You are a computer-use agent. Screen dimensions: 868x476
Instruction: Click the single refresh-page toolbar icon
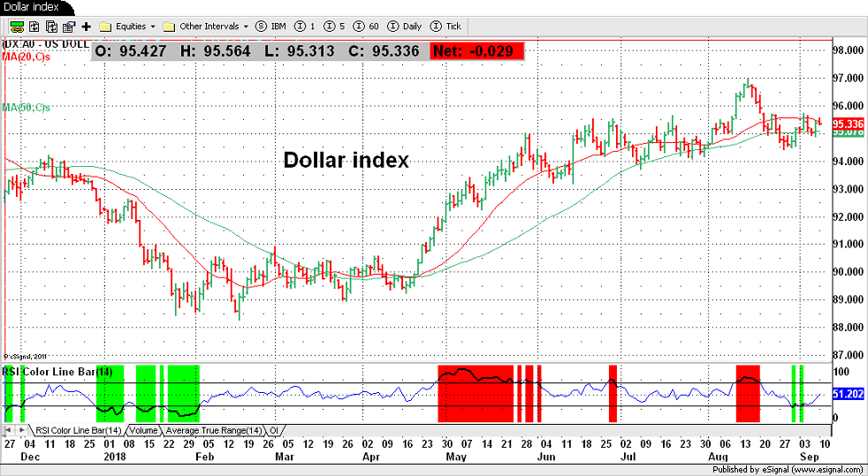34,26
